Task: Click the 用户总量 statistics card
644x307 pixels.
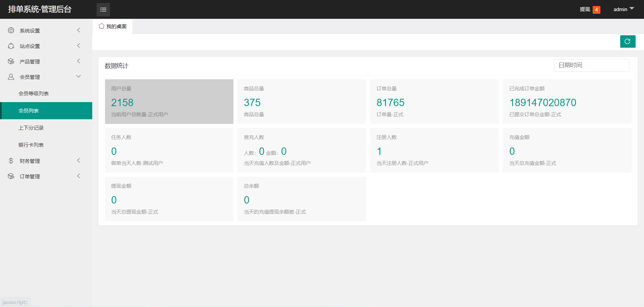Action: (169, 101)
